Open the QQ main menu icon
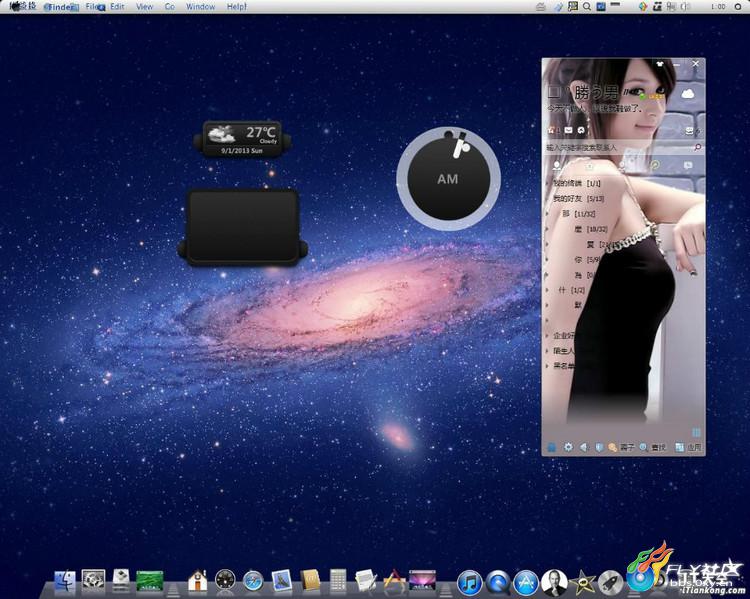The image size is (750, 599). (552, 447)
